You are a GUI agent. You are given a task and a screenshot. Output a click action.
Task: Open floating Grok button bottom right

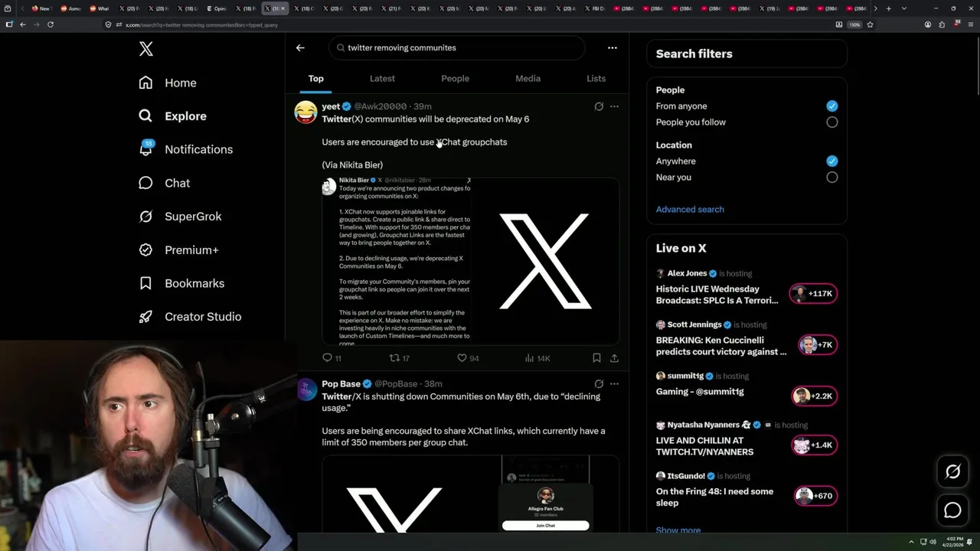952,472
